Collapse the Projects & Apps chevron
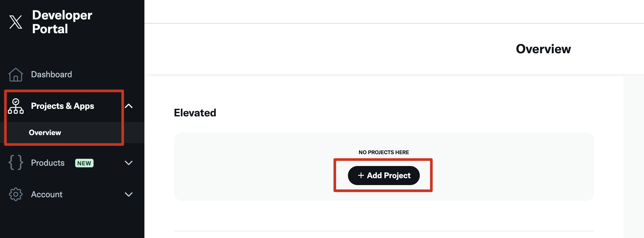This screenshot has height=238, width=644. tap(129, 106)
